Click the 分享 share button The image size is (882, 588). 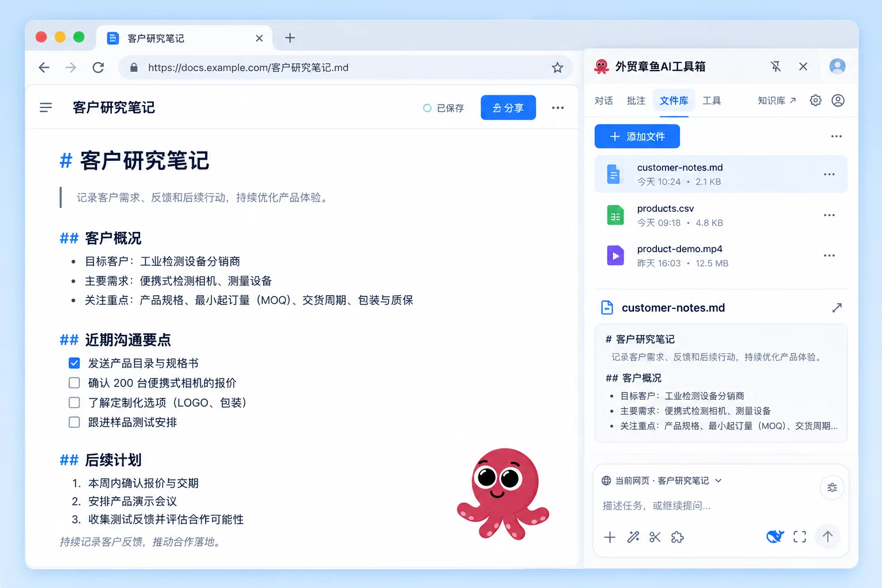[508, 107]
